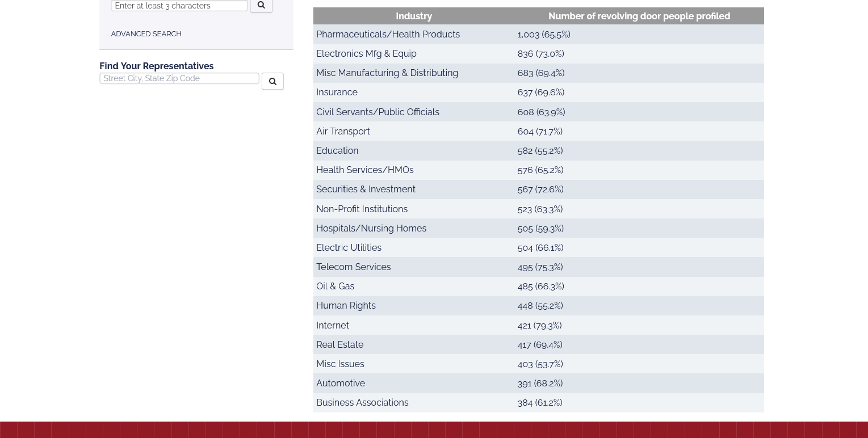Screen dimensions: 868x438
Task: Open the Insurance industry entry
Action: click(337, 92)
